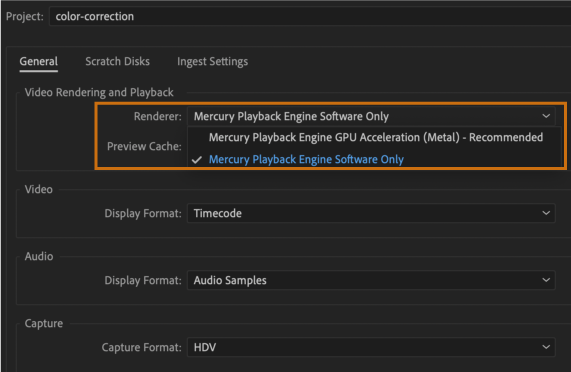Open Capture Format dropdown showing HDV
The width and height of the screenshot is (571, 372).
click(x=371, y=347)
